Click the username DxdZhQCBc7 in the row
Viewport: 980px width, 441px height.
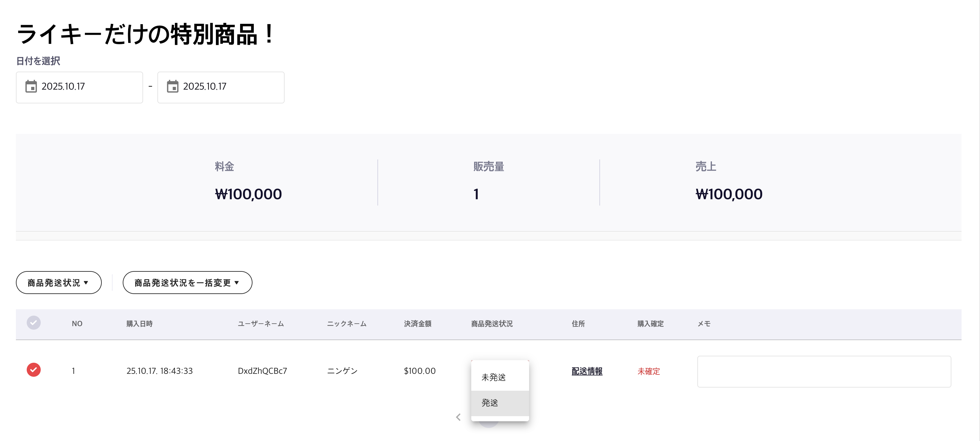pos(262,371)
